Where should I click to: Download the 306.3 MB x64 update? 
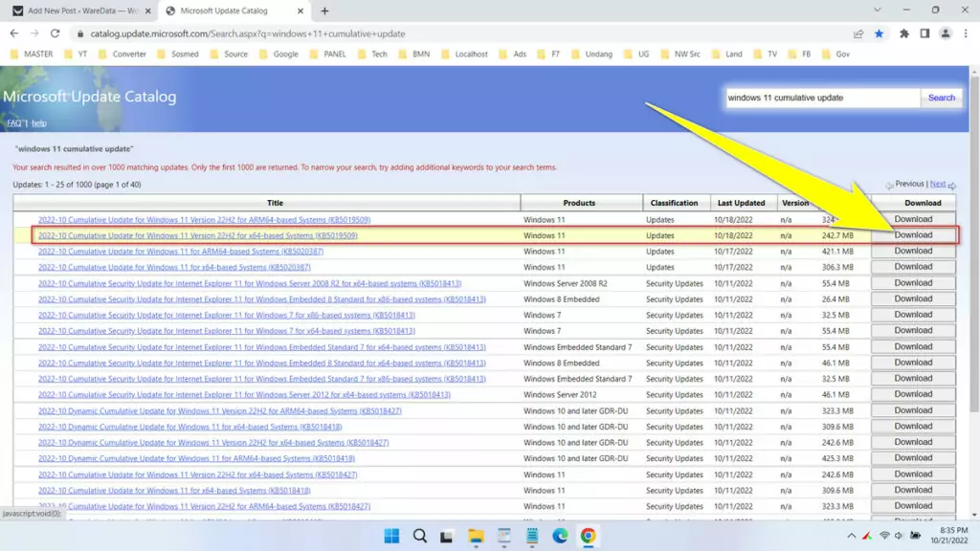(912, 267)
